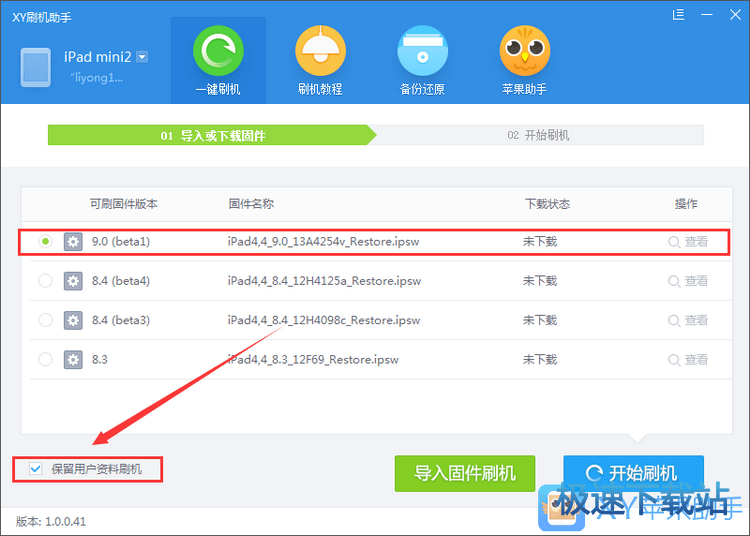Click step 02 开始刷机 in progress bar

coord(538,135)
